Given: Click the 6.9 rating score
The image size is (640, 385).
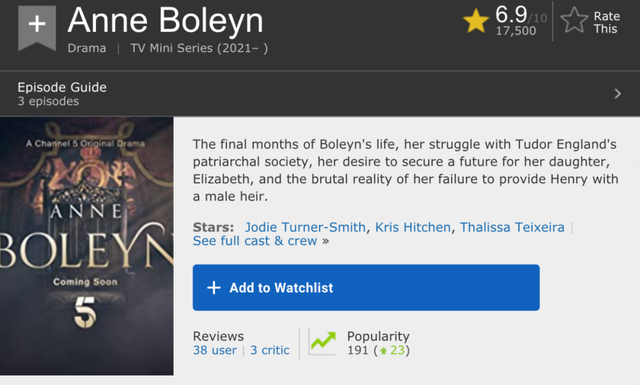Looking at the screenshot, I should tap(511, 15).
